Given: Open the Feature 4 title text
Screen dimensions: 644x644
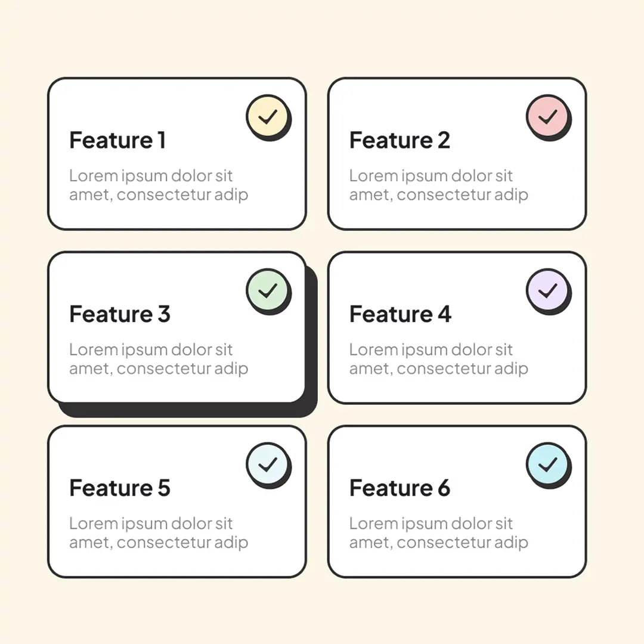Looking at the screenshot, I should tap(401, 314).
